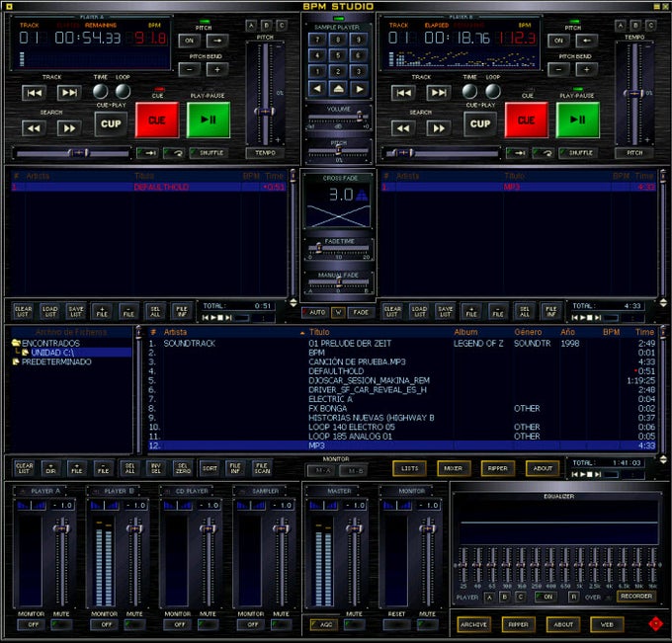Viewport: 672px width, 643px height.
Task: Enable AUTO crossfade
Action: 315,312
